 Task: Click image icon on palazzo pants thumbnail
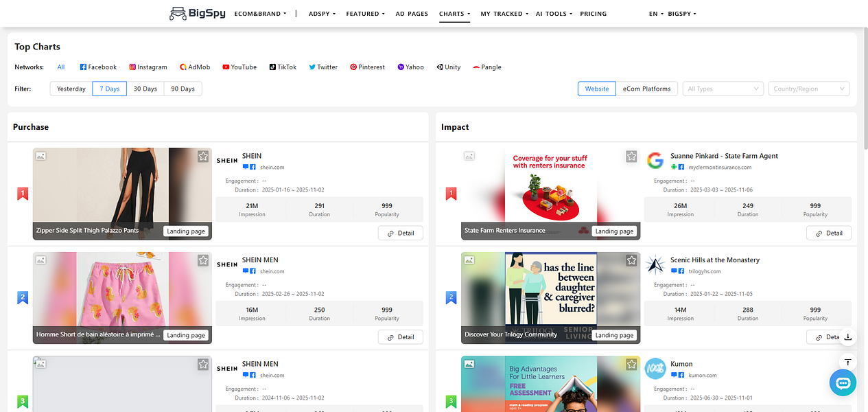coord(41,157)
